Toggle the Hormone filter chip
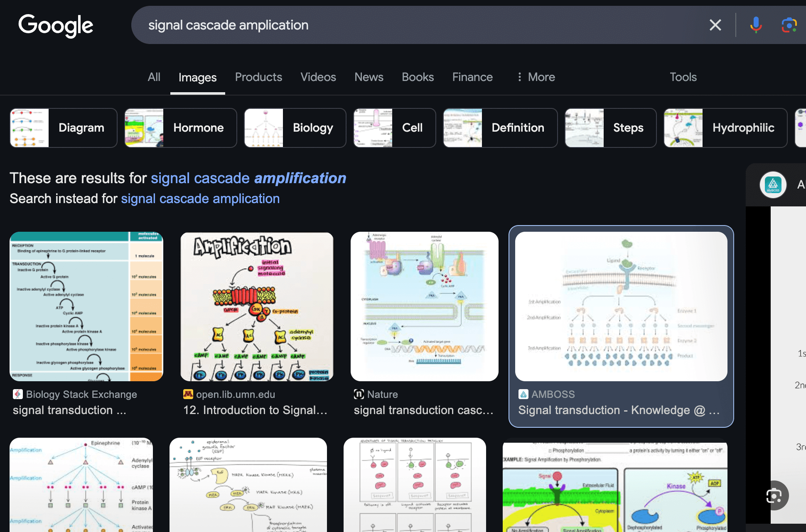Viewport: 806px width, 532px height. click(x=180, y=127)
